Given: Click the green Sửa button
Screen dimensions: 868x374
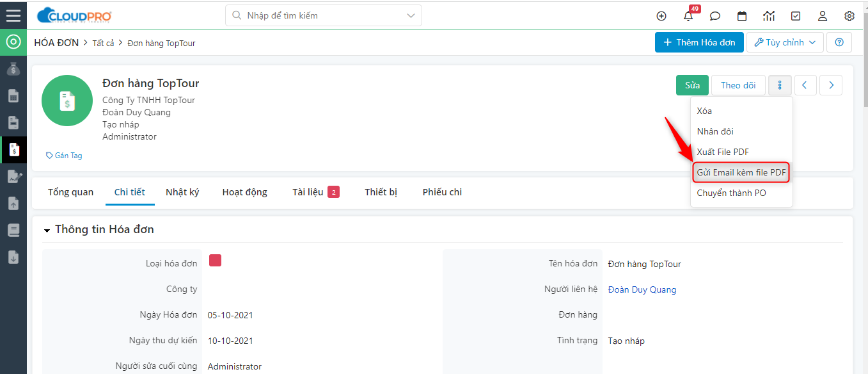Looking at the screenshot, I should pyautogui.click(x=692, y=85).
